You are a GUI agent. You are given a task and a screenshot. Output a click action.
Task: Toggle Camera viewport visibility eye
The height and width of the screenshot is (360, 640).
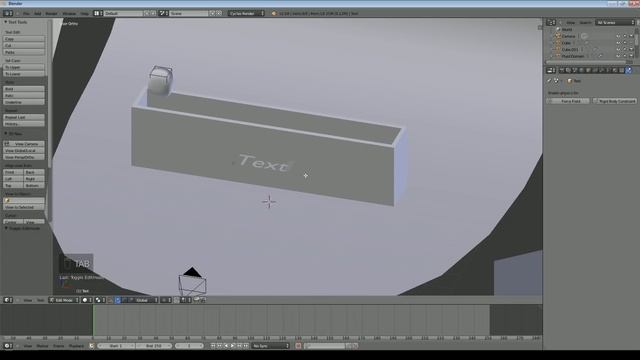coord(618,36)
